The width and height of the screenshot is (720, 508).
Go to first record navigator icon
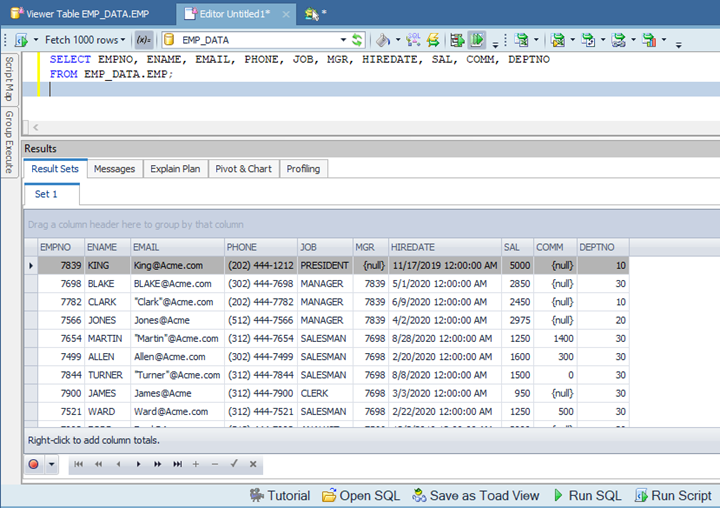79,464
